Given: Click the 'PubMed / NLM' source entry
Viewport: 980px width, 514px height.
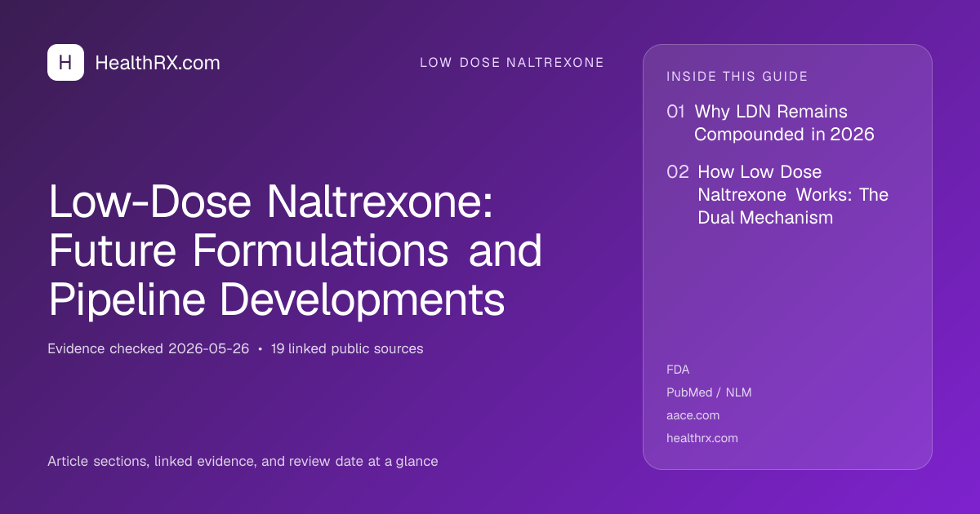Looking at the screenshot, I should pos(709,392).
